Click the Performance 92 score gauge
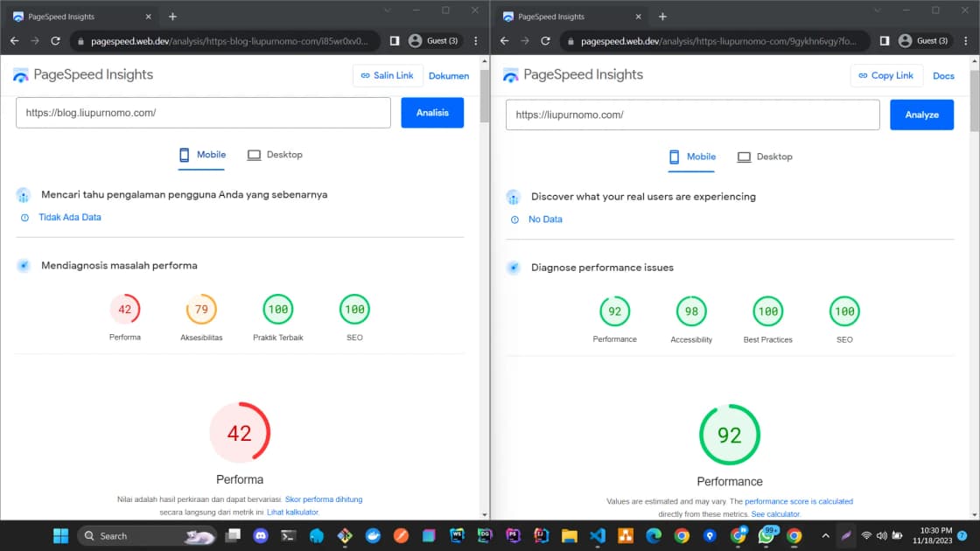The image size is (980, 551). (615, 311)
